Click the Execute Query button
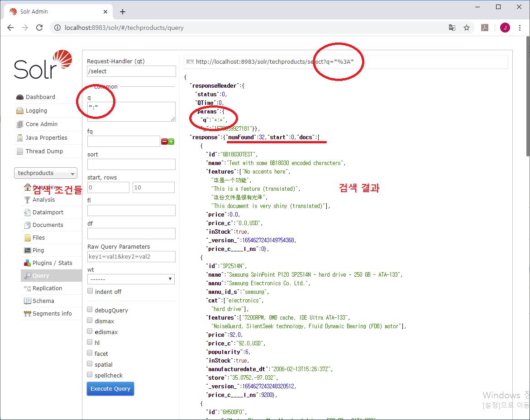 (x=110, y=389)
